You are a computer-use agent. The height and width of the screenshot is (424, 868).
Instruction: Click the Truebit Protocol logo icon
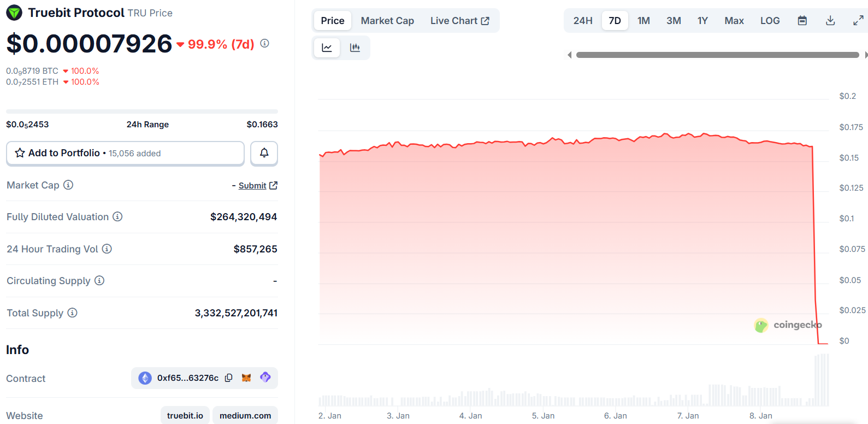pos(14,13)
